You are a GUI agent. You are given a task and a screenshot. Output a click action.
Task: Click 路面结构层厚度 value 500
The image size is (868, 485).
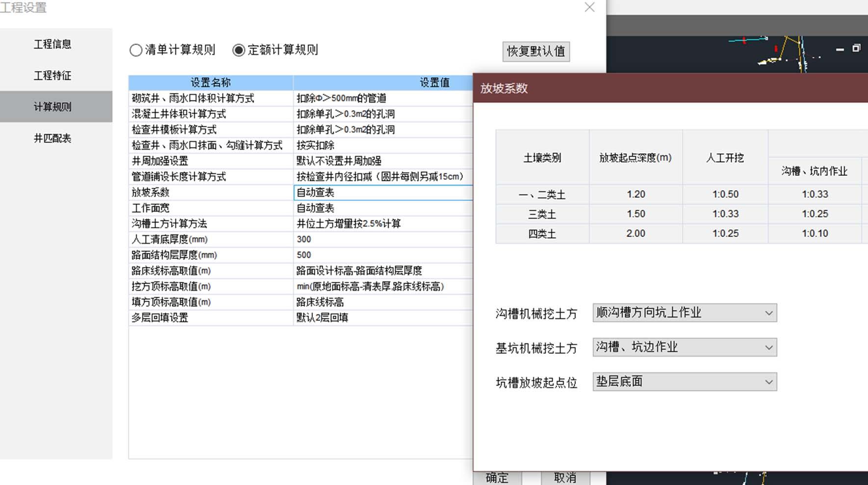click(x=304, y=255)
